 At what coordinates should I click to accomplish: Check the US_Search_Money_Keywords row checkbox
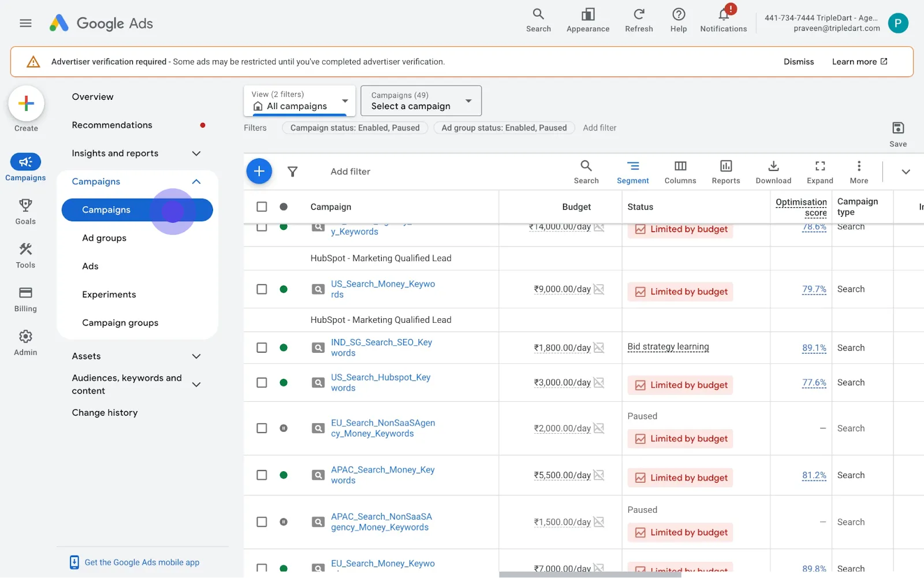[262, 289]
